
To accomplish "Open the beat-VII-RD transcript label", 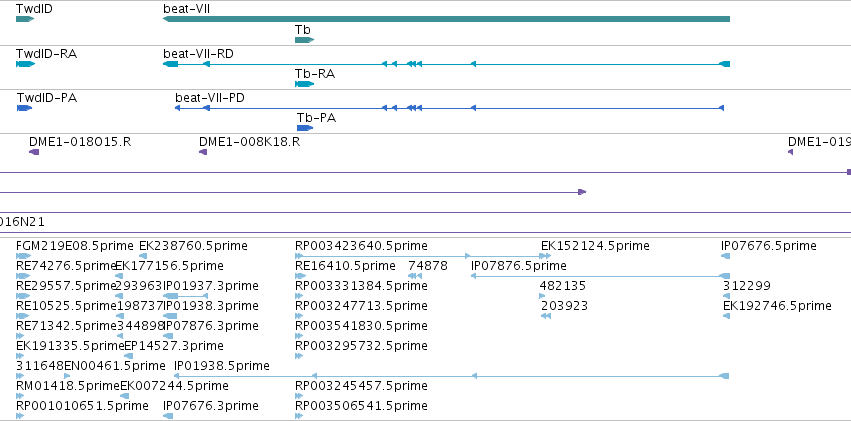I will 198,54.
